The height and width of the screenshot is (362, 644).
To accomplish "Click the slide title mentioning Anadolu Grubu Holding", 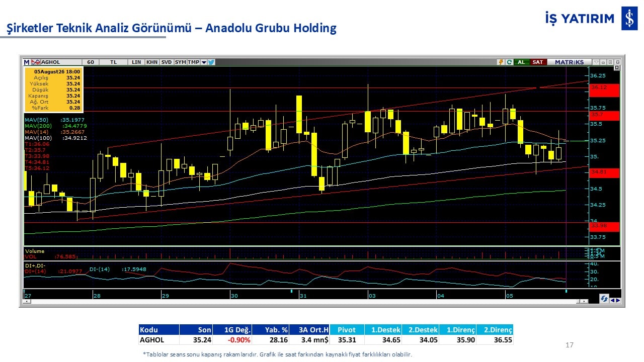I will (171, 28).
